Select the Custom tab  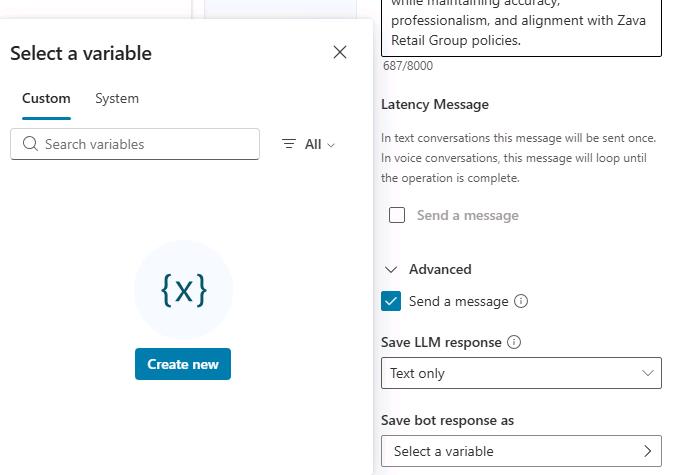click(46, 98)
